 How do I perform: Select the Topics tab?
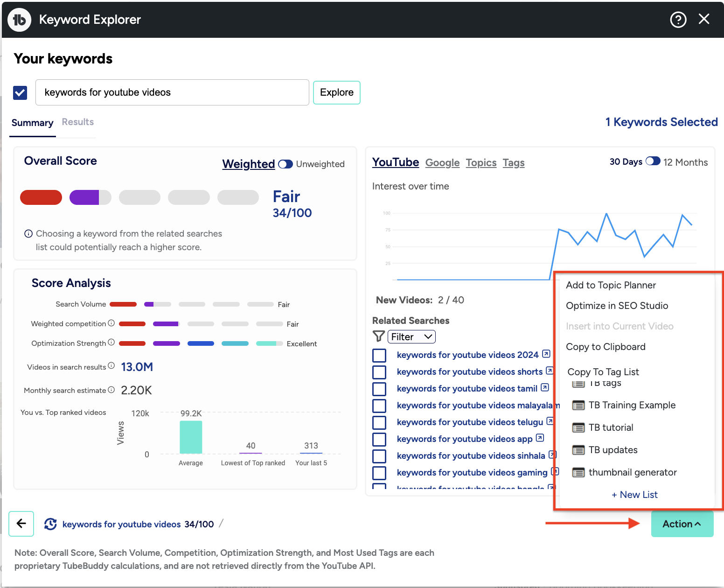click(x=481, y=163)
